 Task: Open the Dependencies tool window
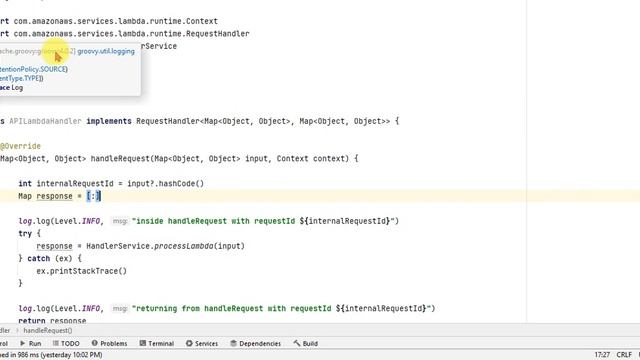tap(256, 344)
